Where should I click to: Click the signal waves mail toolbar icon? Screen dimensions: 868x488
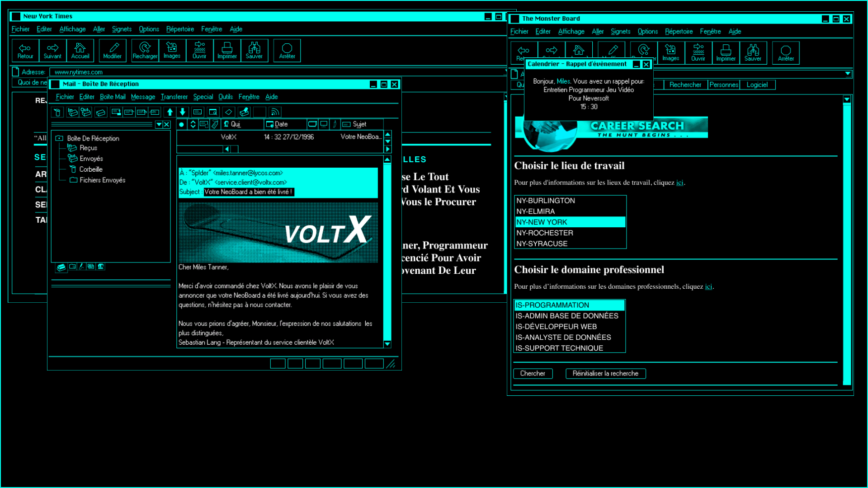tap(274, 112)
